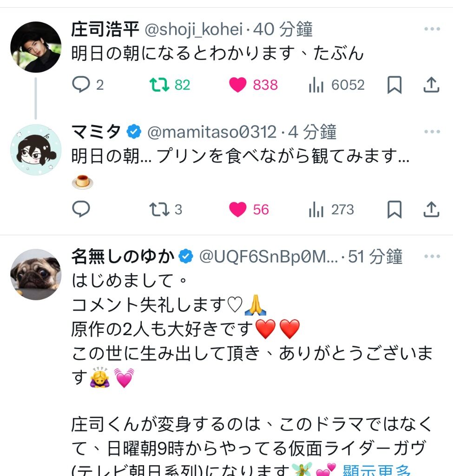Retweet マミタ's pudding reply
This screenshot has height=476, width=453.
pyautogui.click(x=159, y=210)
